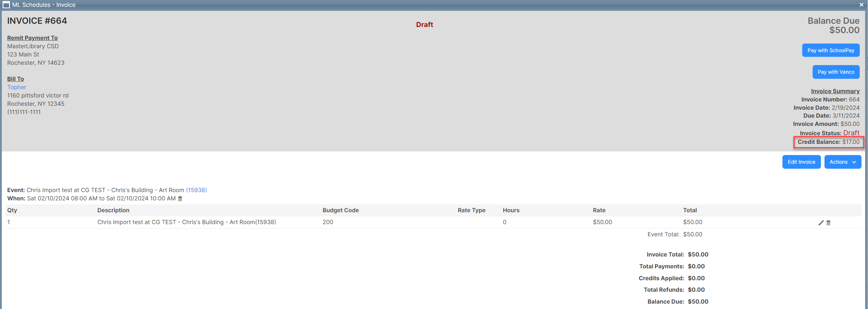Click the pencil edit icon on line item
The height and width of the screenshot is (309, 868).
[x=821, y=223]
